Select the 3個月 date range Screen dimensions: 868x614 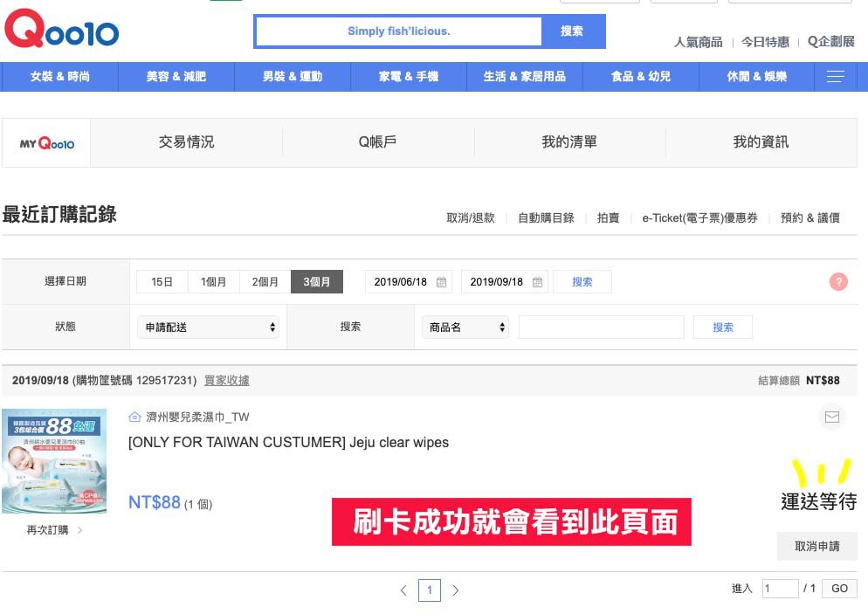(317, 282)
